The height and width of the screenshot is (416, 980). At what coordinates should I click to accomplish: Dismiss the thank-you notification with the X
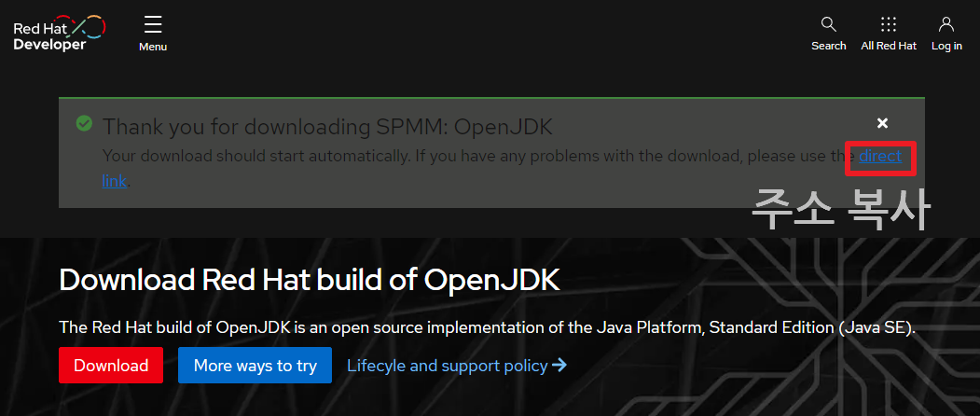(x=882, y=123)
